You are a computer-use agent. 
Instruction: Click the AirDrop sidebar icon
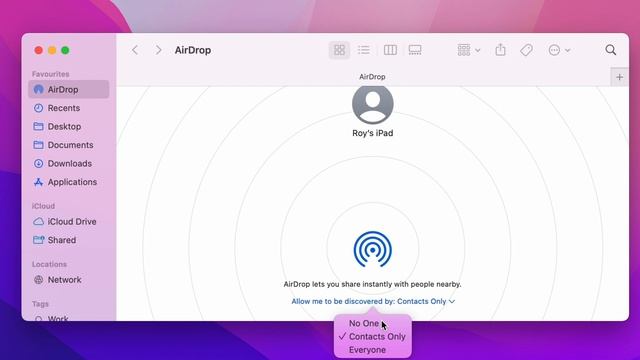point(38,89)
